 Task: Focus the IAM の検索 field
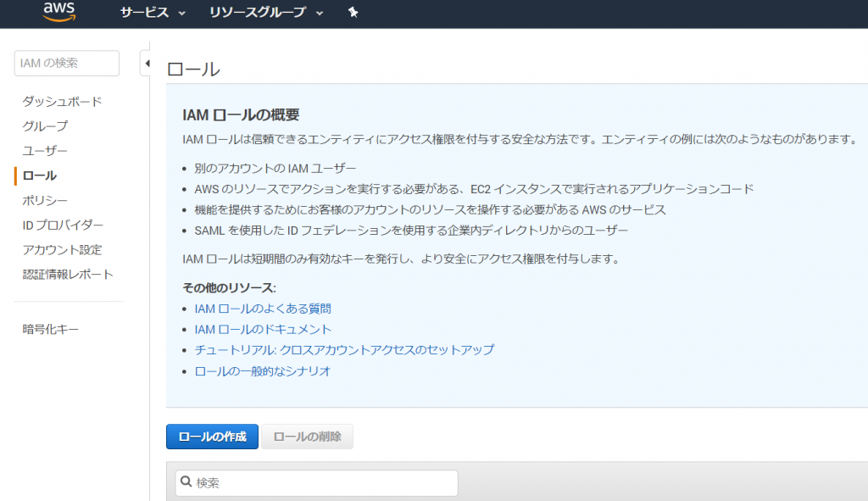66,63
